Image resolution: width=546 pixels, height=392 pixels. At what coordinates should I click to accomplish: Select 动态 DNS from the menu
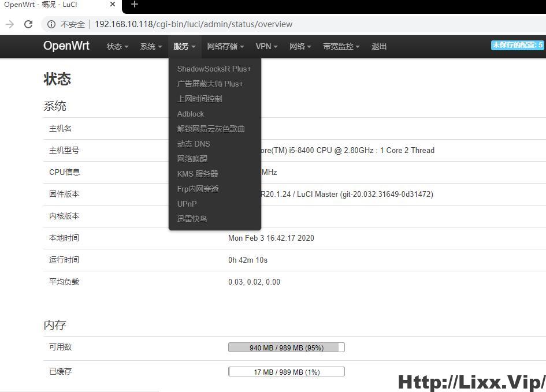click(x=194, y=144)
